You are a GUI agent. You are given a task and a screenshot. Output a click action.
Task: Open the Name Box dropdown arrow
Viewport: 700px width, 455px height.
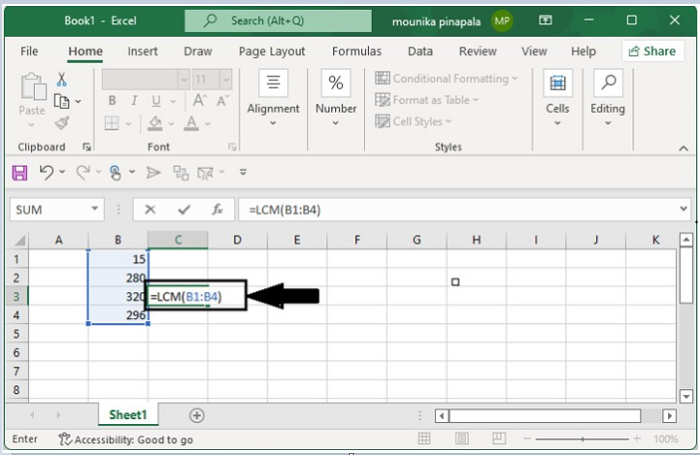(95, 209)
